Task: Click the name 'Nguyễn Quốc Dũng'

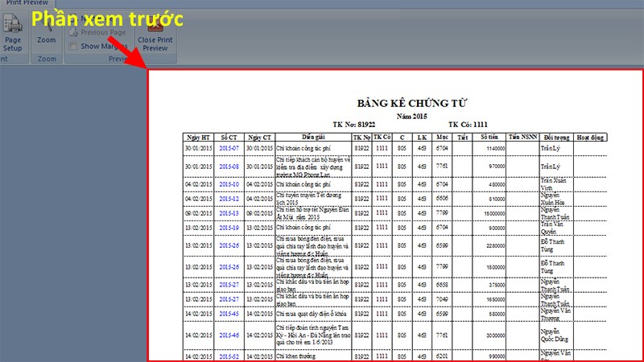Action: [x=555, y=335]
